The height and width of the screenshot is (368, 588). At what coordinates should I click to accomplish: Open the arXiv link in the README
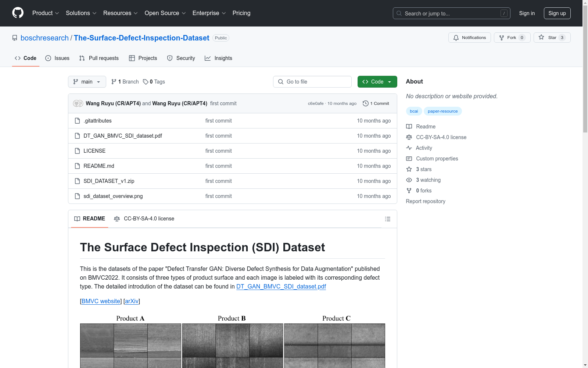pyautogui.click(x=131, y=301)
